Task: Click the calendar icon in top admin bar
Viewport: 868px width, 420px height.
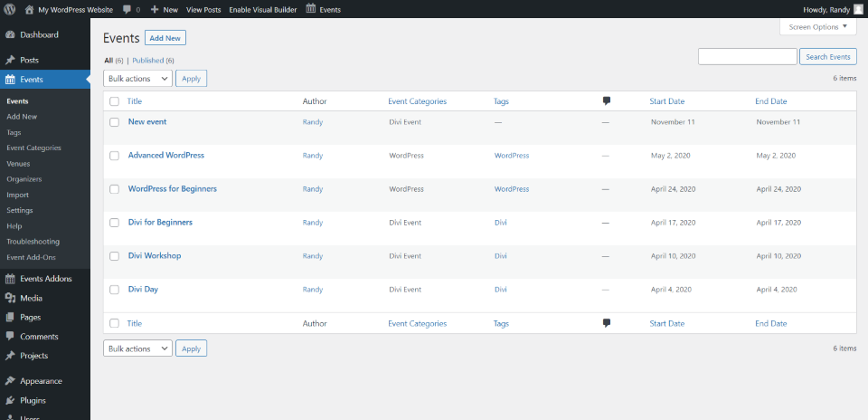Action: coord(311,9)
